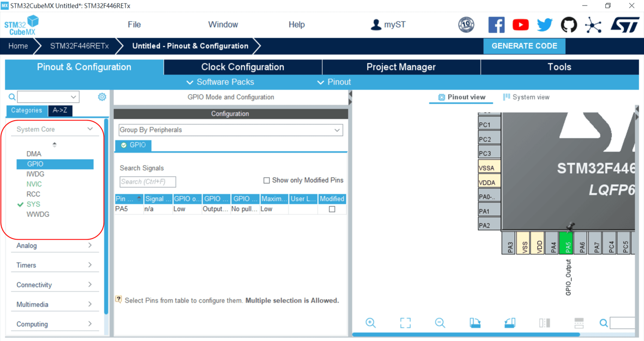Select the Categories tab
The height and width of the screenshot is (341, 644).
27,110
